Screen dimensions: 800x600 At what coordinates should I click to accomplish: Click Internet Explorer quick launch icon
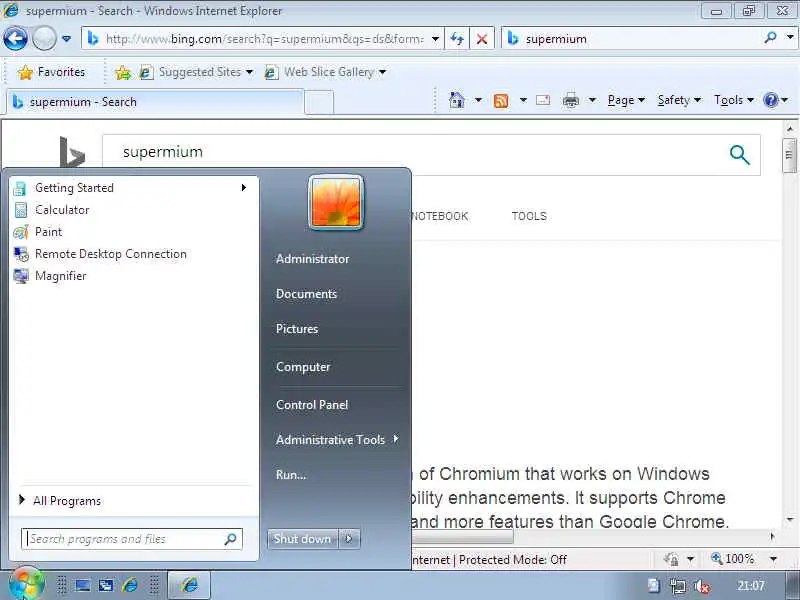[130, 585]
